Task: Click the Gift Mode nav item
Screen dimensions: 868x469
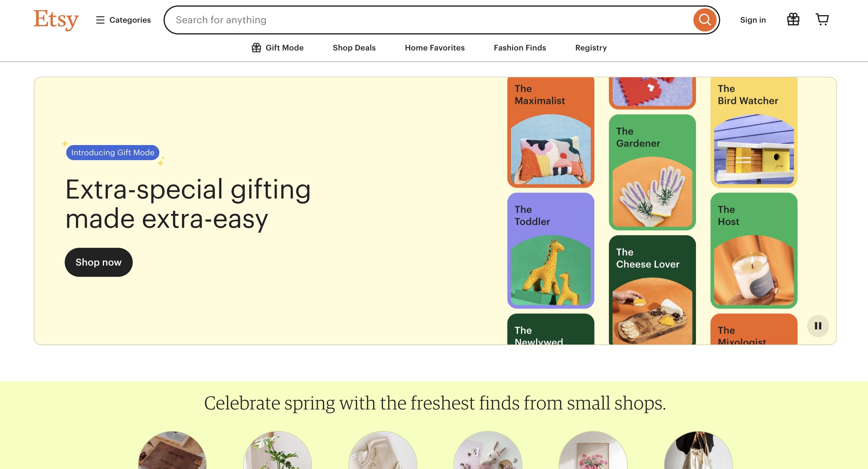Action: (278, 48)
